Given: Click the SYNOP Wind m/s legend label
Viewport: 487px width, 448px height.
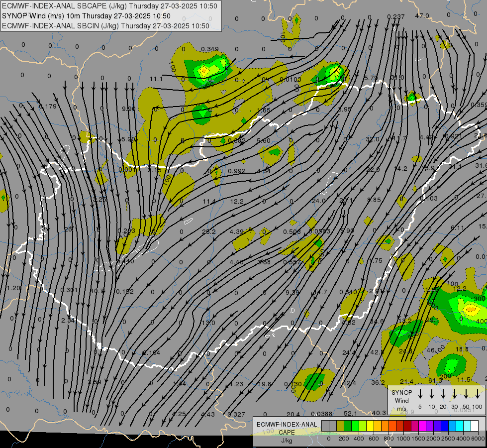Looking at the screenshot, I should click(x=401, y=400).
